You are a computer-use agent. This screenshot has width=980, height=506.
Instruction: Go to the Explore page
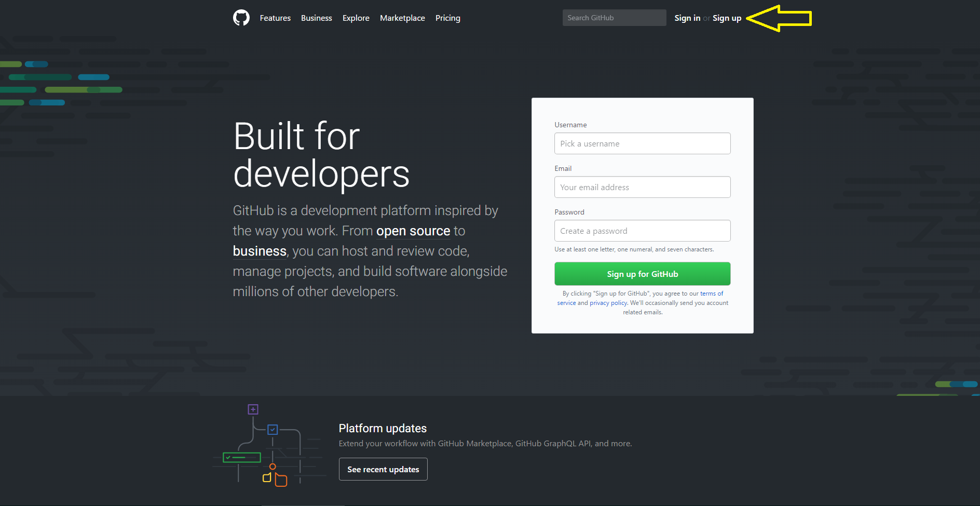[x=356, y=18]
